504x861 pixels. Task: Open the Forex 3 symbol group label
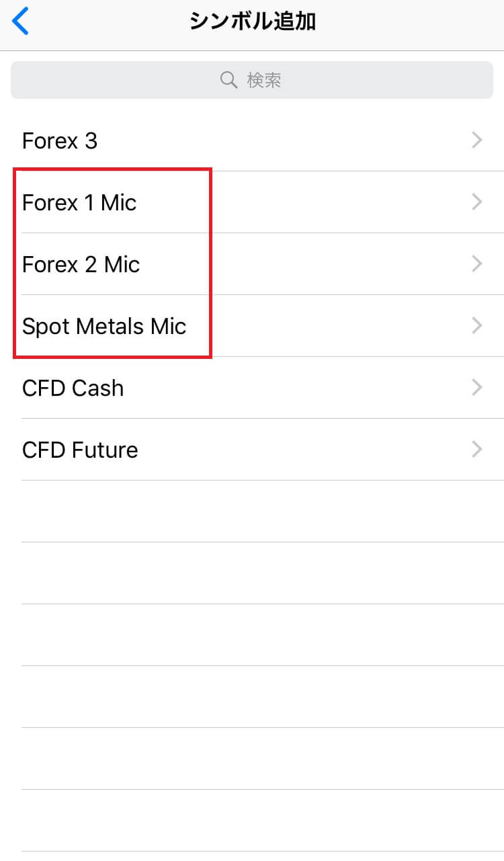point(60,141)
